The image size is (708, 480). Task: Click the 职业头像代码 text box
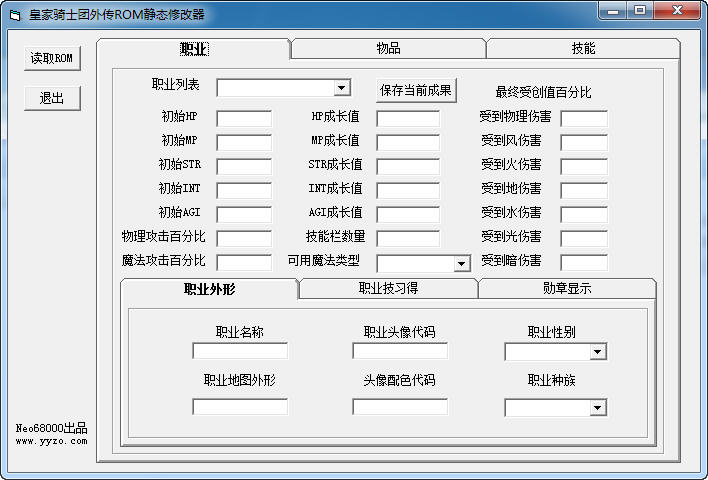coord(400,350)
